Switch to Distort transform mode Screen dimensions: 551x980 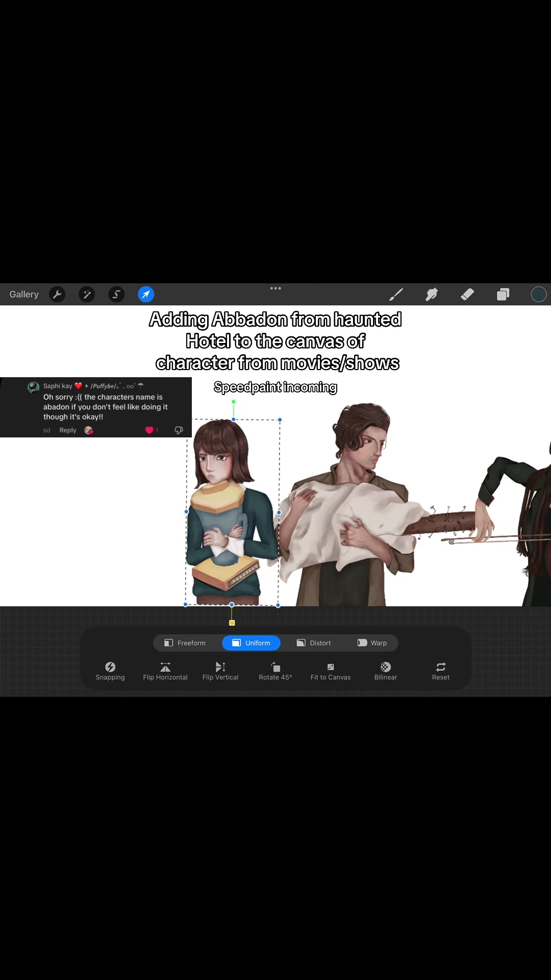314,643
